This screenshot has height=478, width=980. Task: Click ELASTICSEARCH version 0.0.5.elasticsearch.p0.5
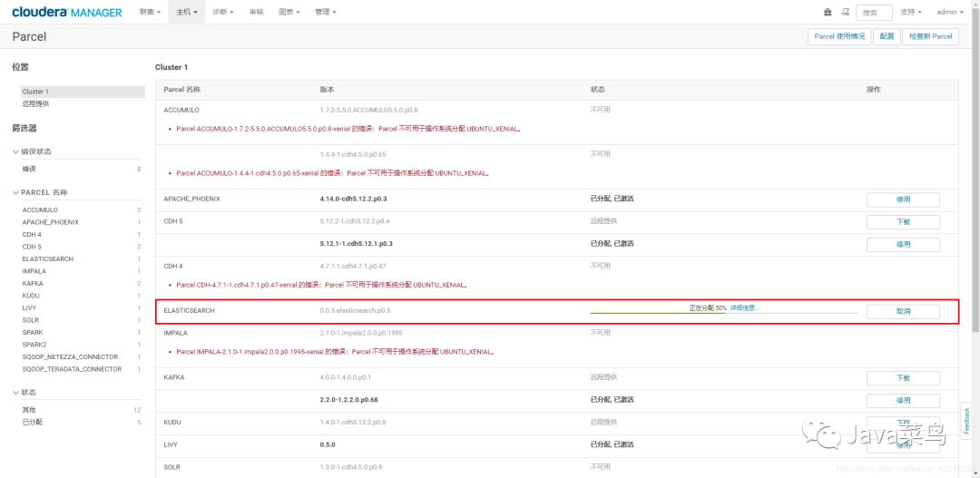tap(355, 310)
